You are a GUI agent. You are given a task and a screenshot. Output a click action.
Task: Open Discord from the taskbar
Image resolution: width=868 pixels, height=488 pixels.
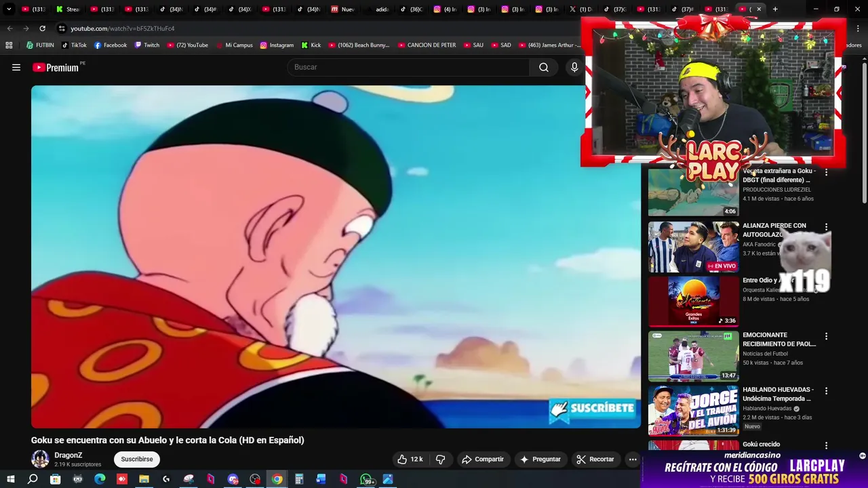(233, 479)
